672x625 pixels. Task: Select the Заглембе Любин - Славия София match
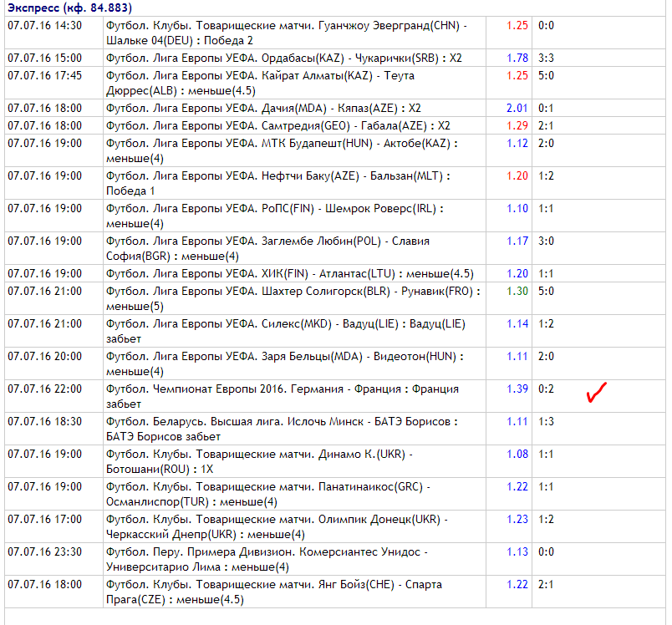(x=267, y=248)
